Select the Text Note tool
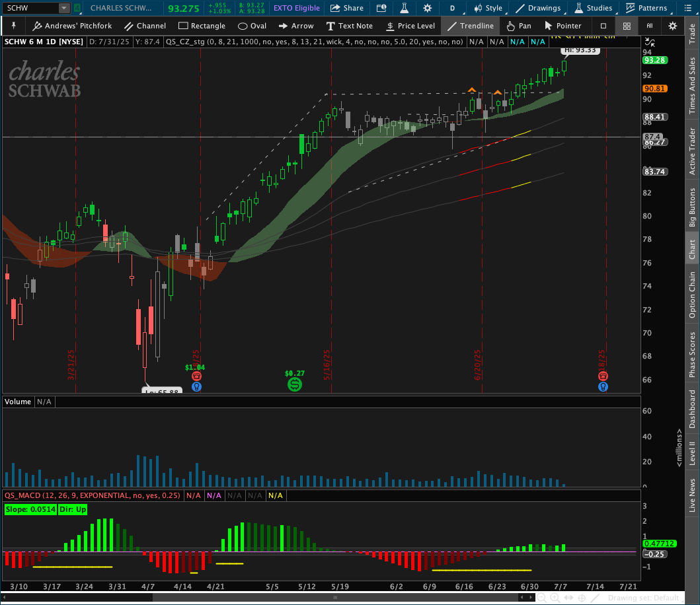The image size is (700, 605). 350,26
